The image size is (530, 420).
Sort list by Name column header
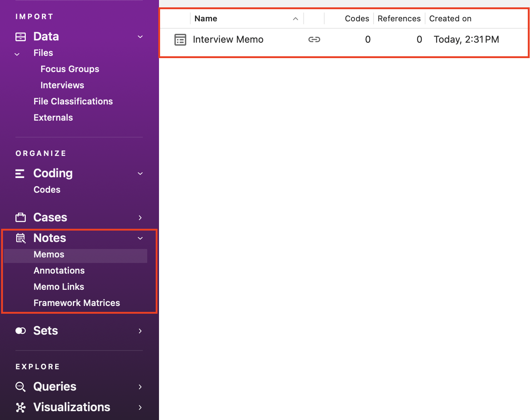pos(206,19)
